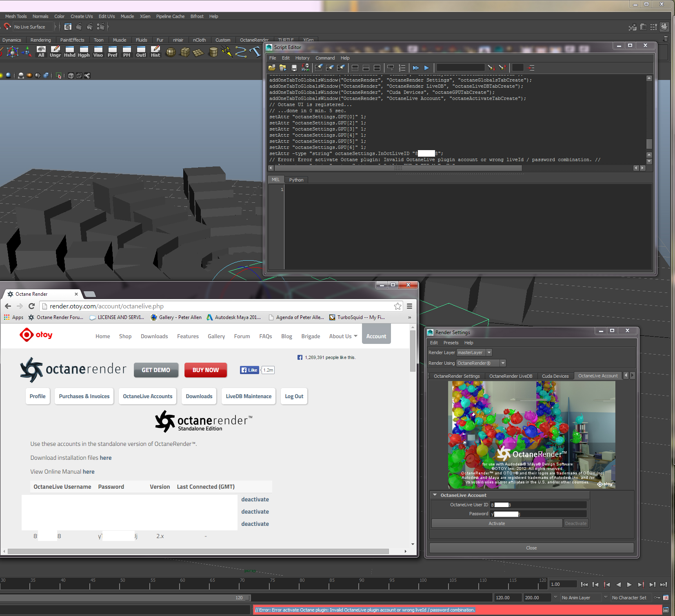Screen dimensions: 675x616
Task: Click the OctaneLive User ID input field
Action: point(538,505)
